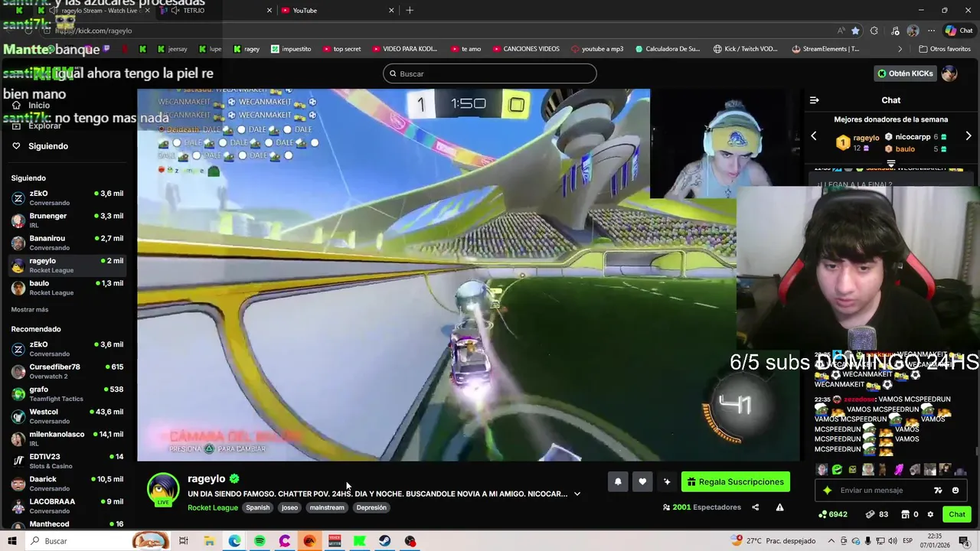The width and height of the screenshot is (980, 551).
Task: Open Westcol recommended channel
Action: click(67, 416)
